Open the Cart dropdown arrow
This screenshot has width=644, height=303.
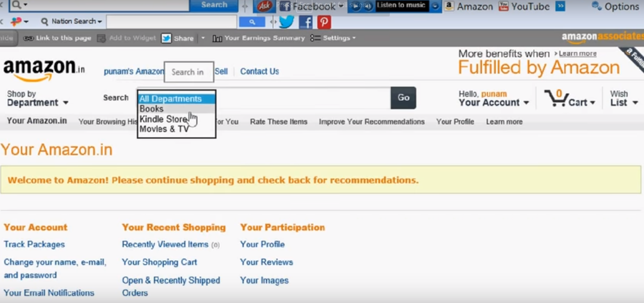pos(592,103)
